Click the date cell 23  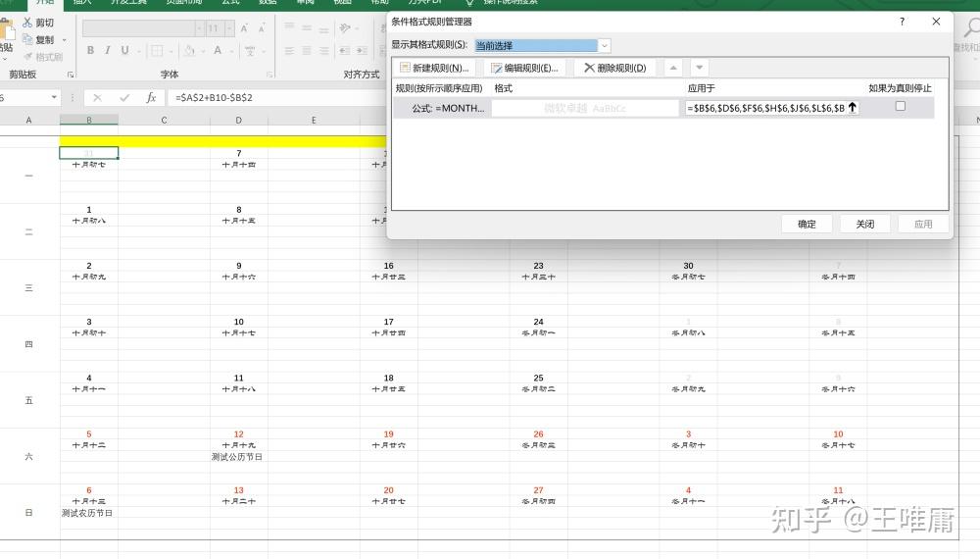coord(539,265)
